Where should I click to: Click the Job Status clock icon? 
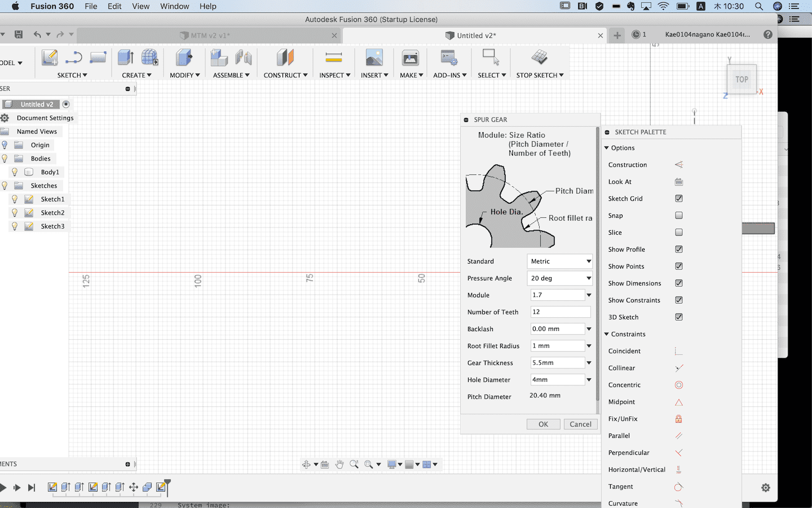pyautogui.click(x=636, y=34)
